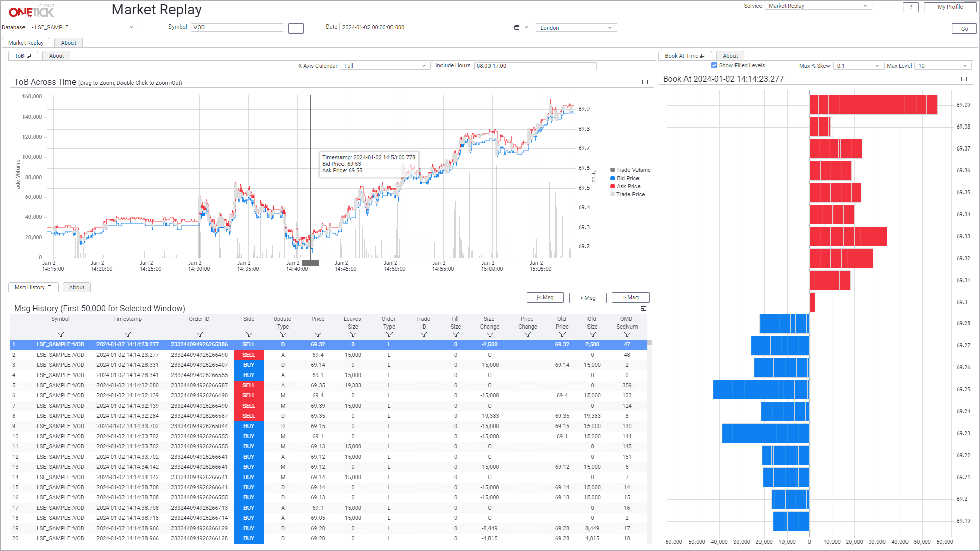Click the Include Hours input field

coord(534,66)
